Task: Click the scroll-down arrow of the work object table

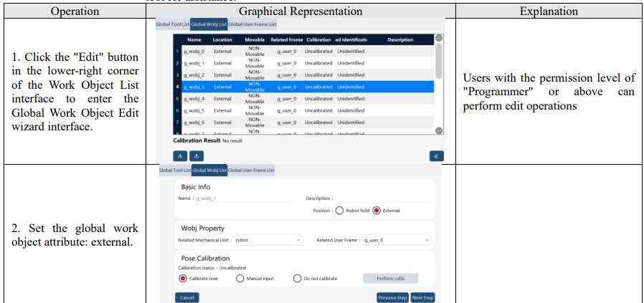Action: [x=439, y=130]
